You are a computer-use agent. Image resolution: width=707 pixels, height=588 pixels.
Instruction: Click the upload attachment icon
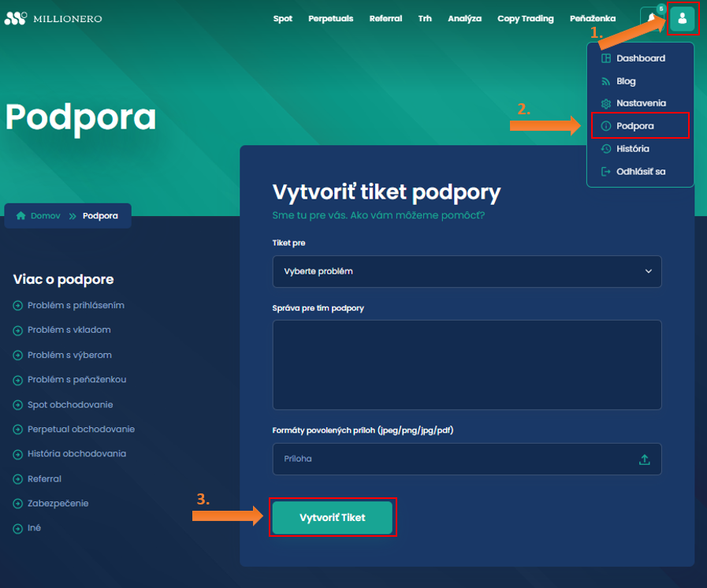tap(644, 459)
